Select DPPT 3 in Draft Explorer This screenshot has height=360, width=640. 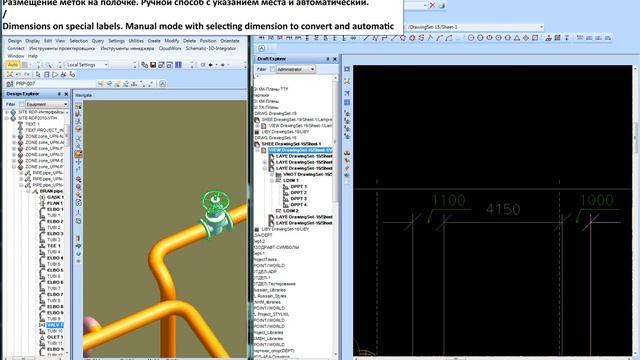click(x=299, y=199)
